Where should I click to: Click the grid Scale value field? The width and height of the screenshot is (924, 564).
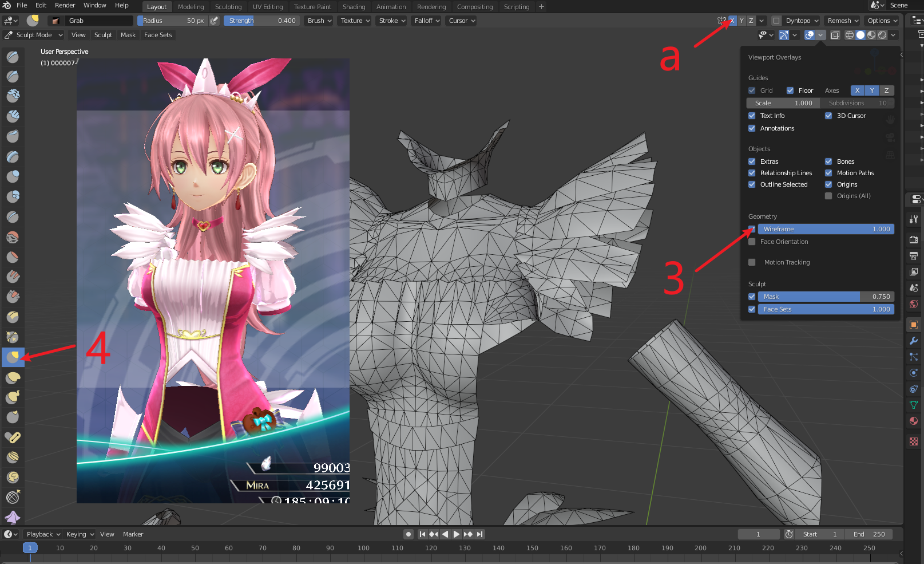(x=783, y=103)
